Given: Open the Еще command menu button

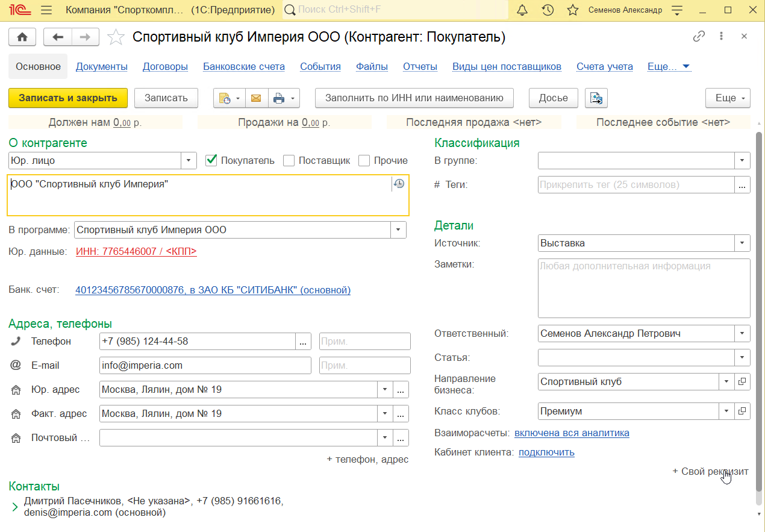Looking at the screenshot, I should (728, 98).
